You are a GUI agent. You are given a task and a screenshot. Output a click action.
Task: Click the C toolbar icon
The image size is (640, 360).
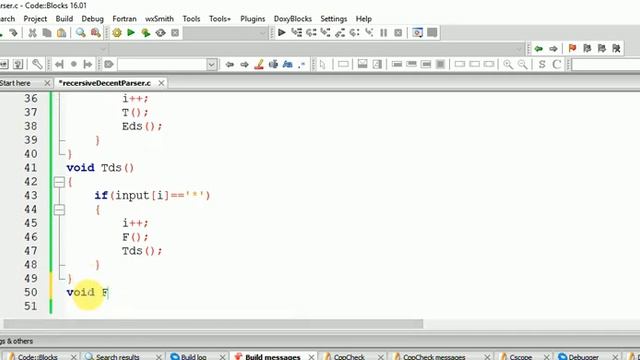pyautogui.click(x=556, y=64)
